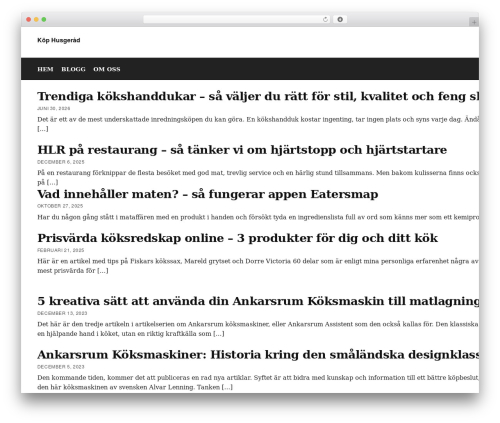This screenshot has width=500, height=423.
Task: Close the window with the red button
Action: (29, 20)
